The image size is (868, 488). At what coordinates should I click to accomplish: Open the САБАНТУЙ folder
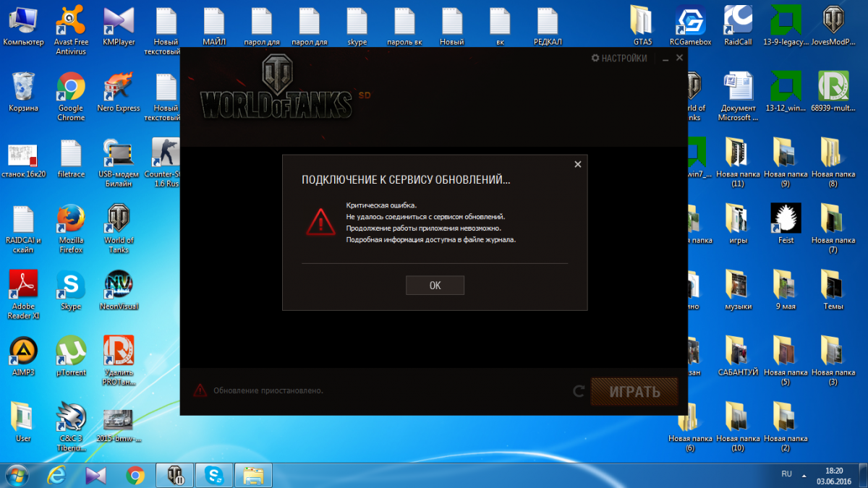click(738, 356)
